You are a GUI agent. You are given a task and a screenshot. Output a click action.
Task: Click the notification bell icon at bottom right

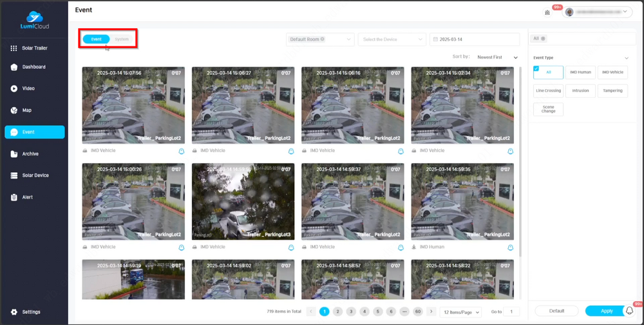[x=629, y=311]
